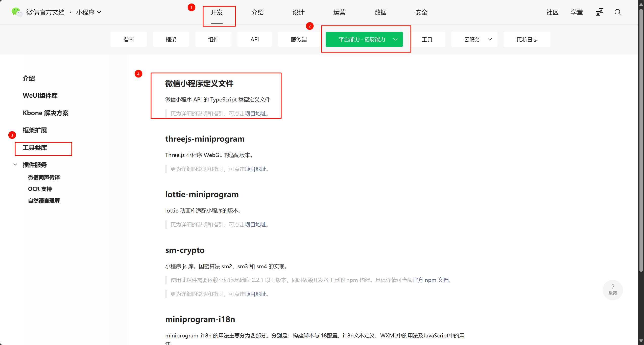Open the 学堂 link

(577, 12)
